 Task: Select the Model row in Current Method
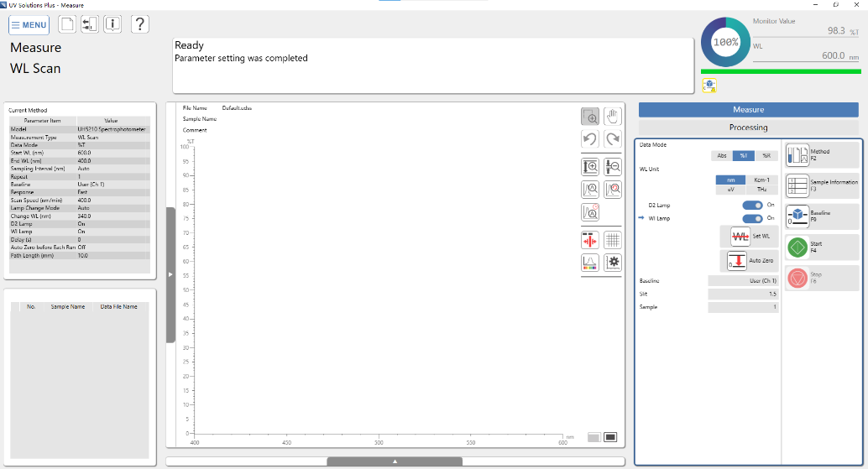(80, 129)
